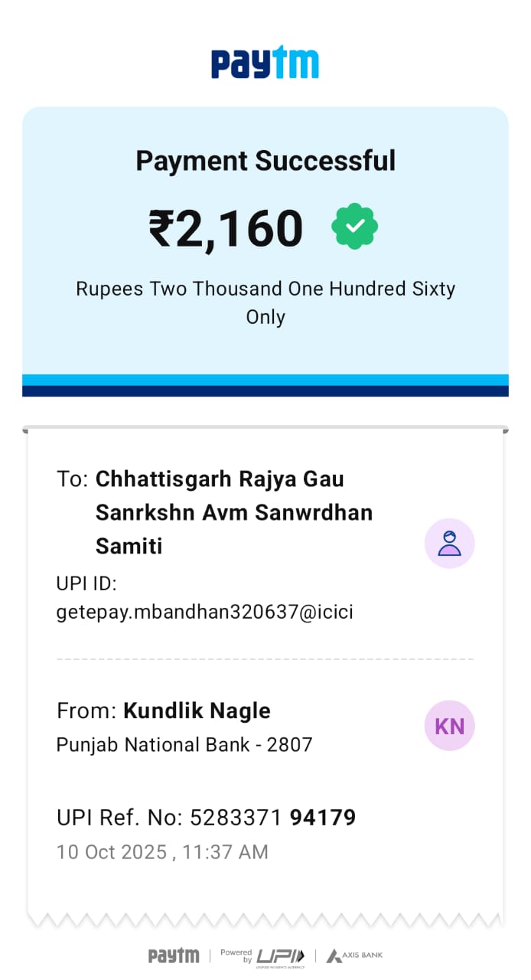Click the recipient's profile avatar icon
Image resolution: width=531 pixels, height=980 pixels.
coord(450,544)
